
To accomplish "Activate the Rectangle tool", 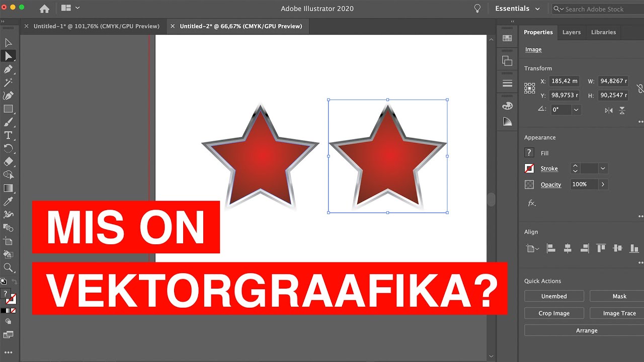I will 8,109.
